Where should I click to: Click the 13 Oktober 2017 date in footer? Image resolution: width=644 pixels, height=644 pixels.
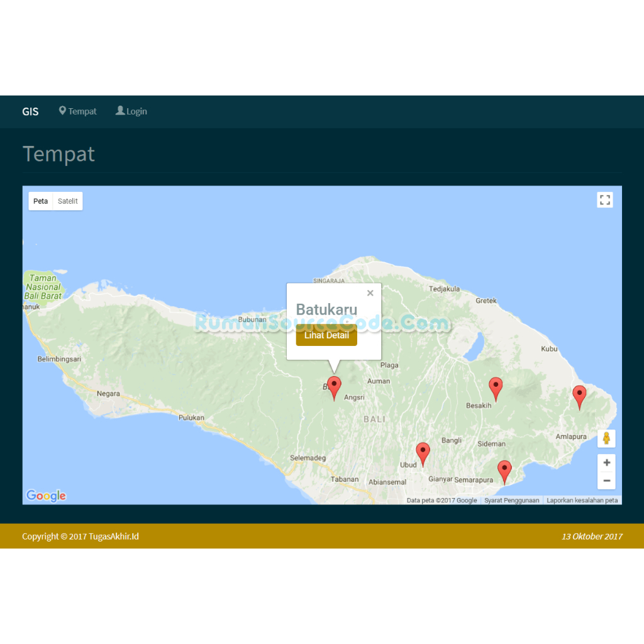592,536
